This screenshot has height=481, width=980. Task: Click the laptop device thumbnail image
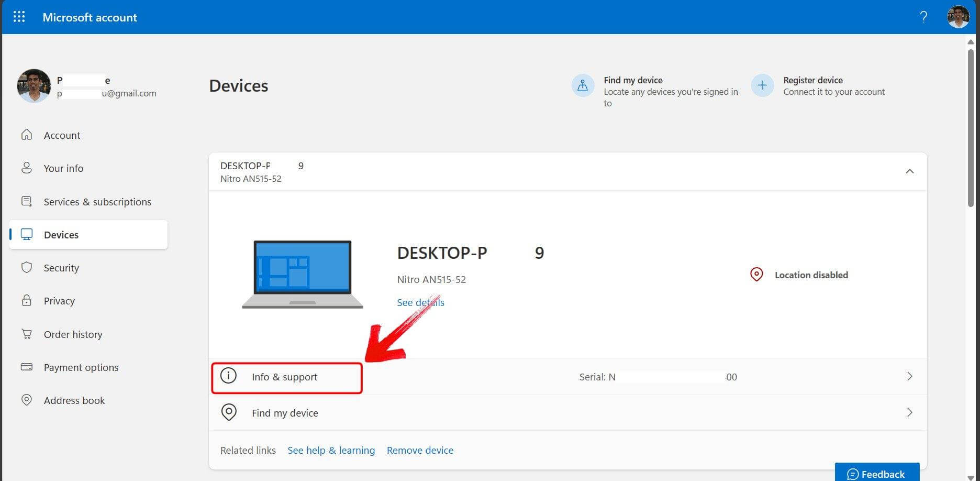[302, 274]
